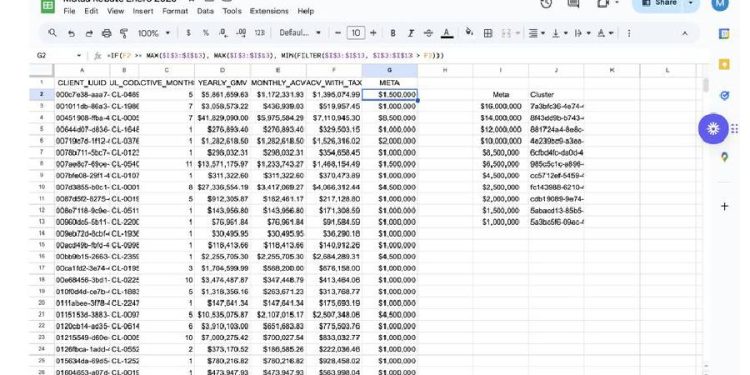Open the borders menu
The image size is (750, 375).
click(x=488, y=33)
